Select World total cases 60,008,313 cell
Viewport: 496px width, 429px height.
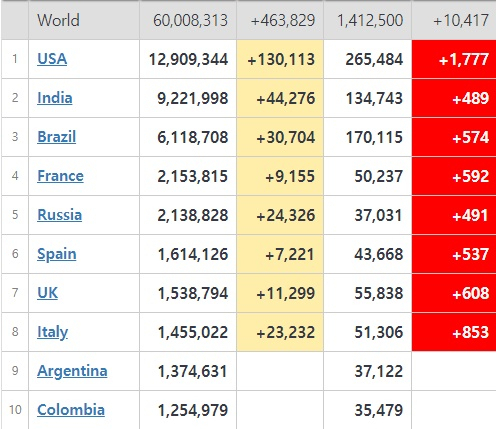pos(188,20)
